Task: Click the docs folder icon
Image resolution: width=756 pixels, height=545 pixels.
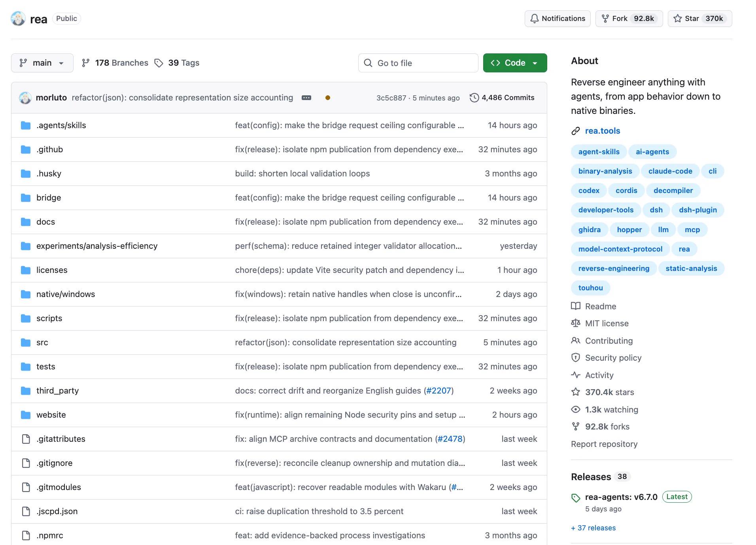Action: tap(26, 222)
